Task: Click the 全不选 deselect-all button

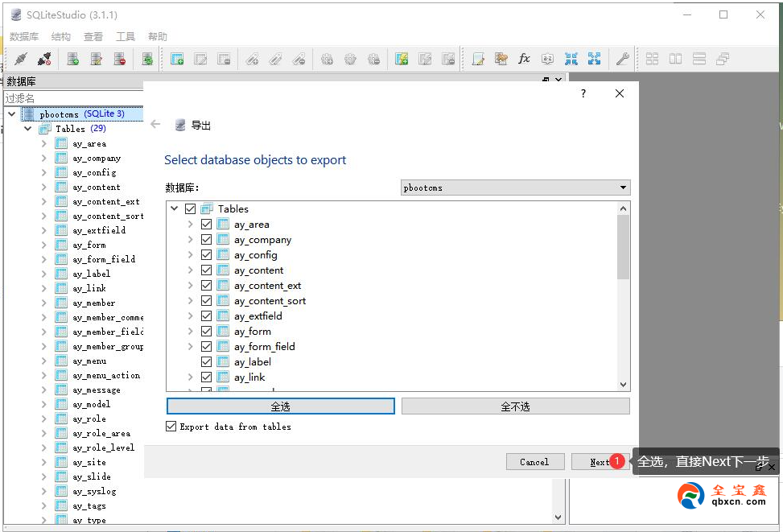Action: pos(515,406)
